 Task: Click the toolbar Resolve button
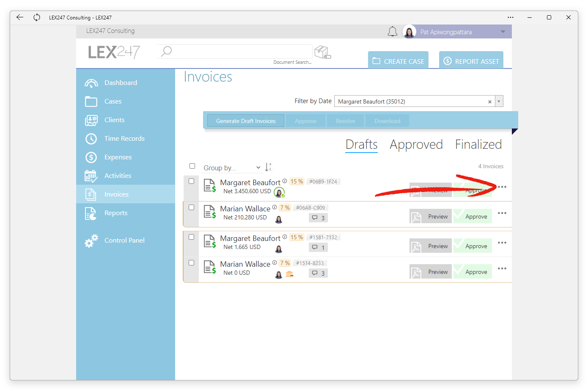(x=346, y=121)
